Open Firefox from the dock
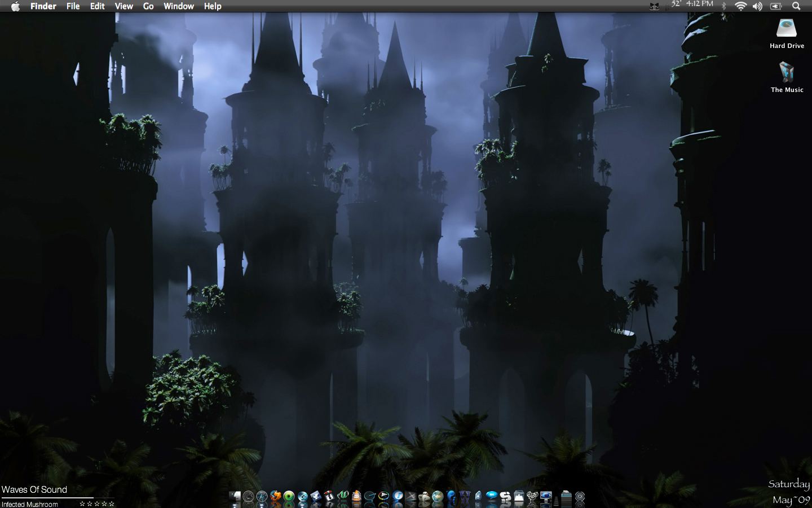 click(x=275, y=497)
